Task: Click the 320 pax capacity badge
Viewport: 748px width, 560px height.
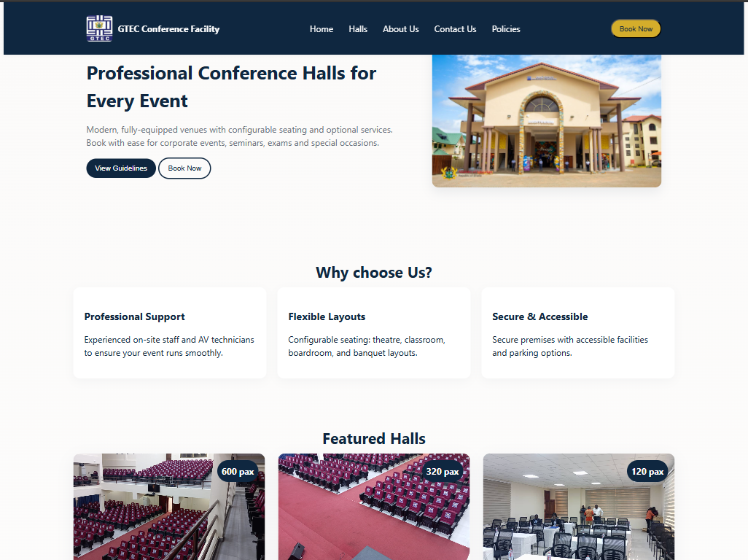Action: coord(443,472)
